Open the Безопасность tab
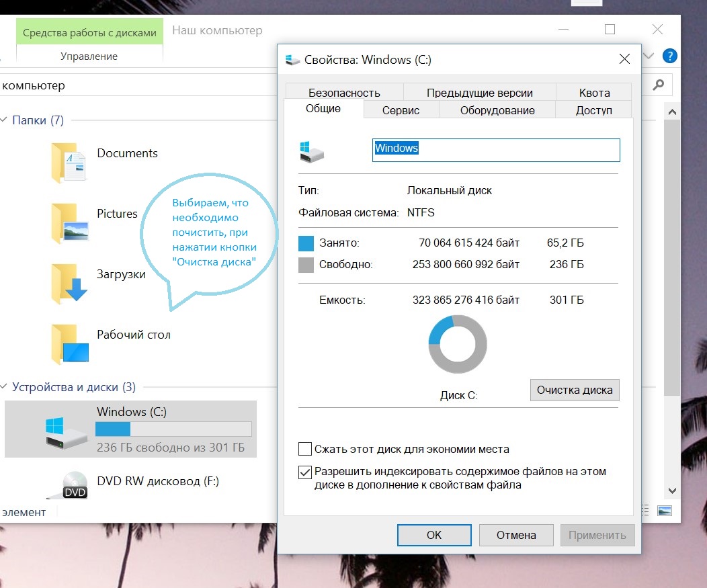 pyautogui.click(x=345, y=93)
